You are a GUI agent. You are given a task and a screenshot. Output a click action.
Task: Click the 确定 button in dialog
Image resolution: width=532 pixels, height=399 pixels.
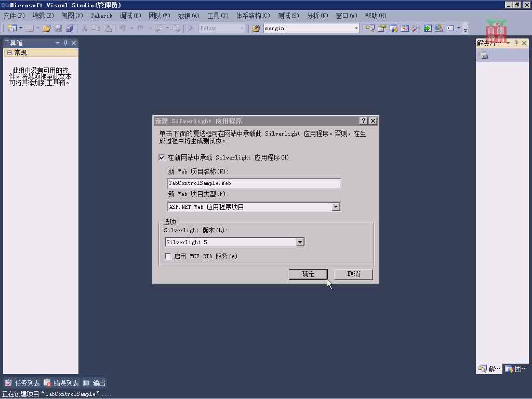[308, 274]
